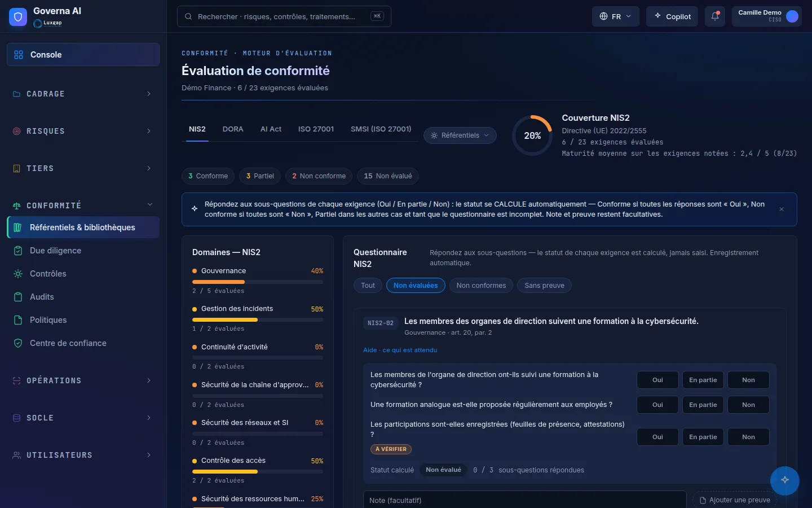Click the Centre de confiance shield icon
Screen dimensions: 812x508
pyautogui.click(x=18, y=343)
